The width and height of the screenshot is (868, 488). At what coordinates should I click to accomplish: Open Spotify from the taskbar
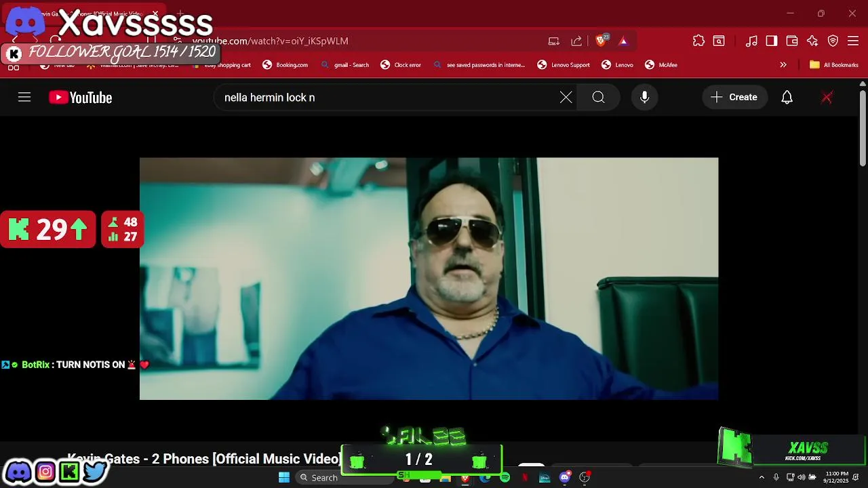click(x=505, y=478)
